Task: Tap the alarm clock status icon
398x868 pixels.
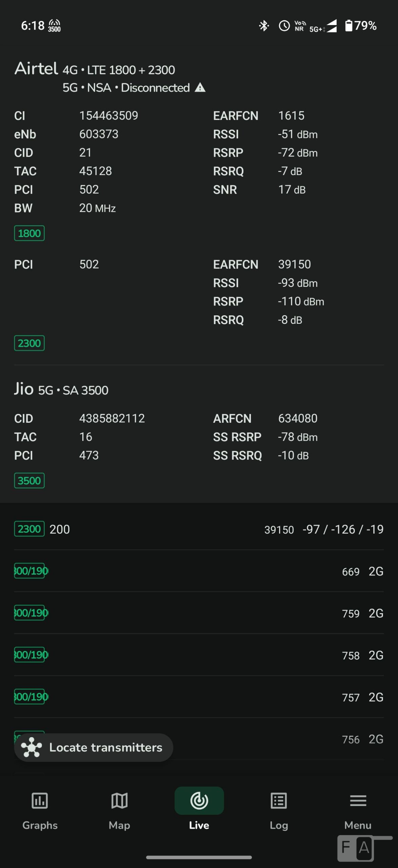Action: [284, 26]
